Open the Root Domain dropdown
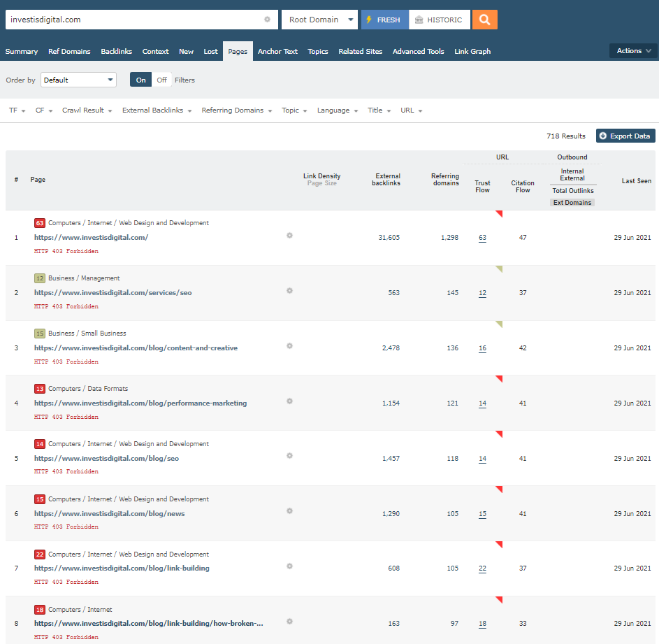This screenshot has height=644, width=659. click(319, 20)
